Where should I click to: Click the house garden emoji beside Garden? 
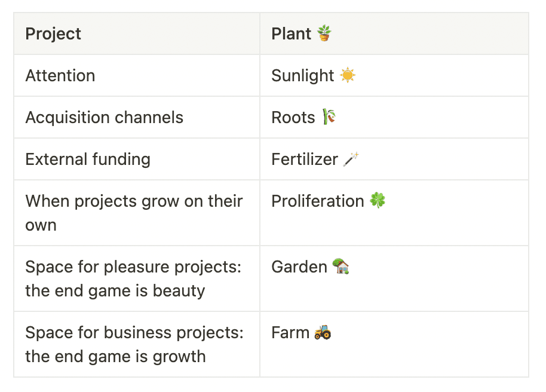pyautogui.click(x=341, y=267)
